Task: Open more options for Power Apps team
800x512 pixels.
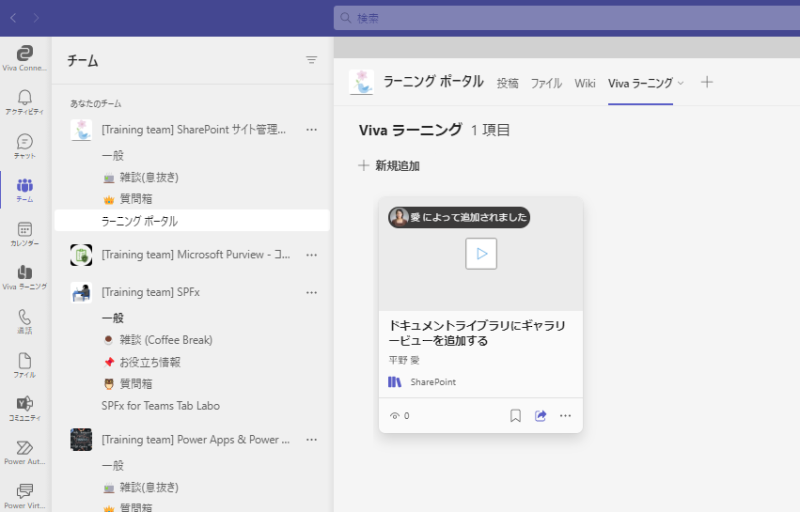Action: [x=311, y=440]
